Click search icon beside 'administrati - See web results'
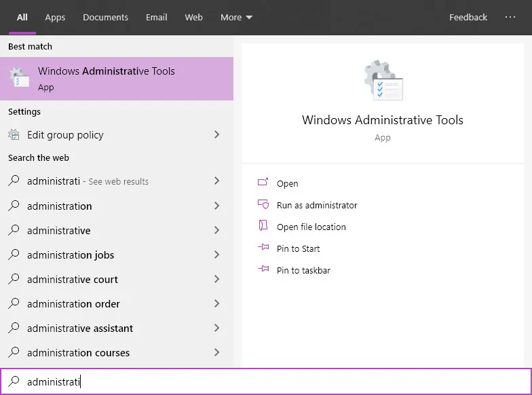 [14, 181]
